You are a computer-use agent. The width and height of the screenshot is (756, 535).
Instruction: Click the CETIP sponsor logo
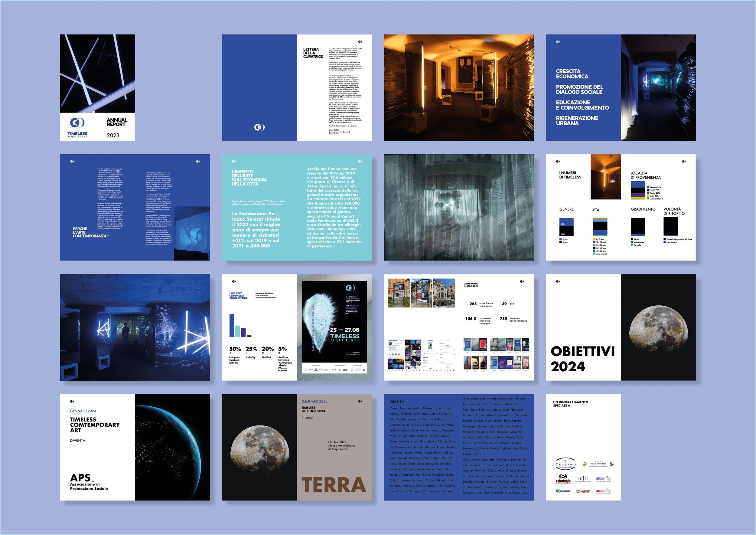pos(582,479)
